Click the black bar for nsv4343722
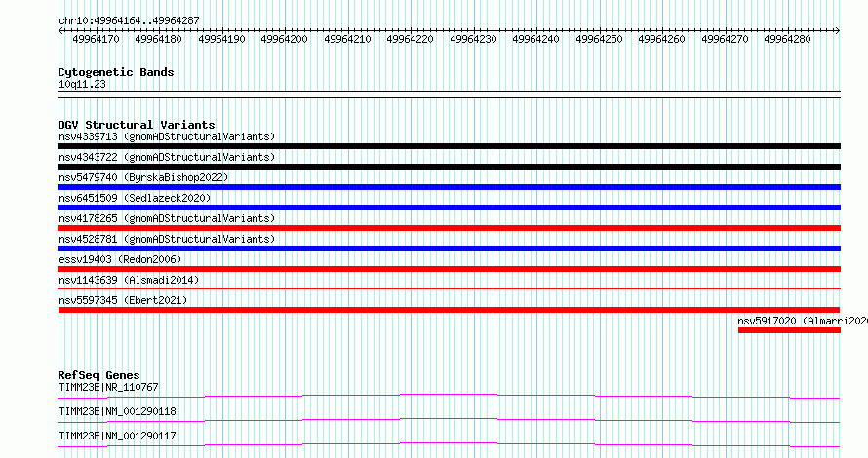This screenshot has height=458, width=868. click(x=449, y=167)
